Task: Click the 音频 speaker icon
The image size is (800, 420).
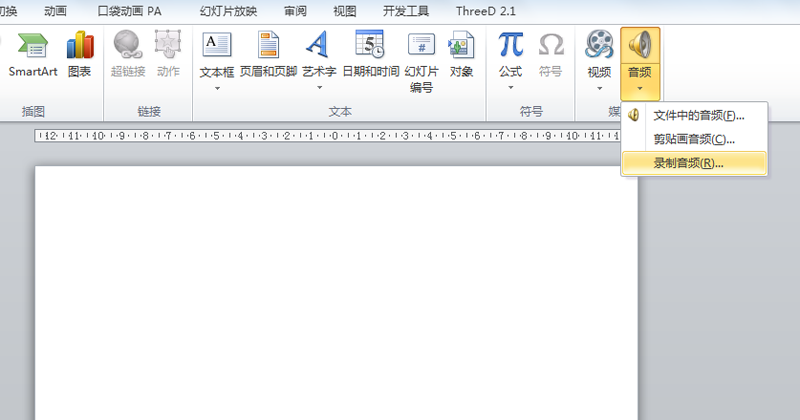Action: click(639, 44)
